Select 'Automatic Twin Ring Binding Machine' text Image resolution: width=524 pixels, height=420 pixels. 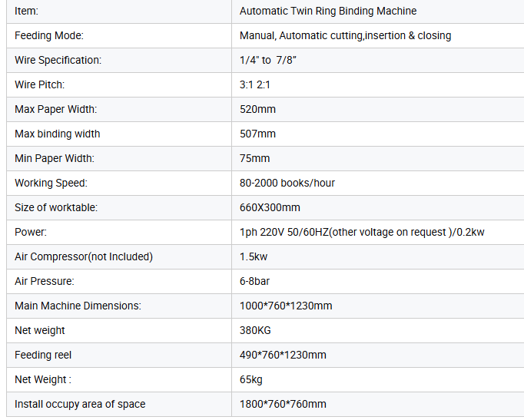328,11
